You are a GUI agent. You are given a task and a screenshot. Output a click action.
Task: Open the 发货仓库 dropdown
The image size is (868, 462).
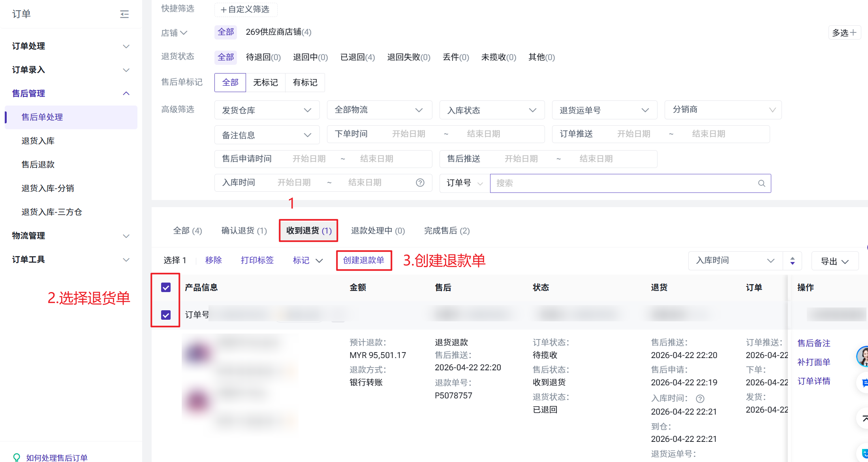click(267, 110)
